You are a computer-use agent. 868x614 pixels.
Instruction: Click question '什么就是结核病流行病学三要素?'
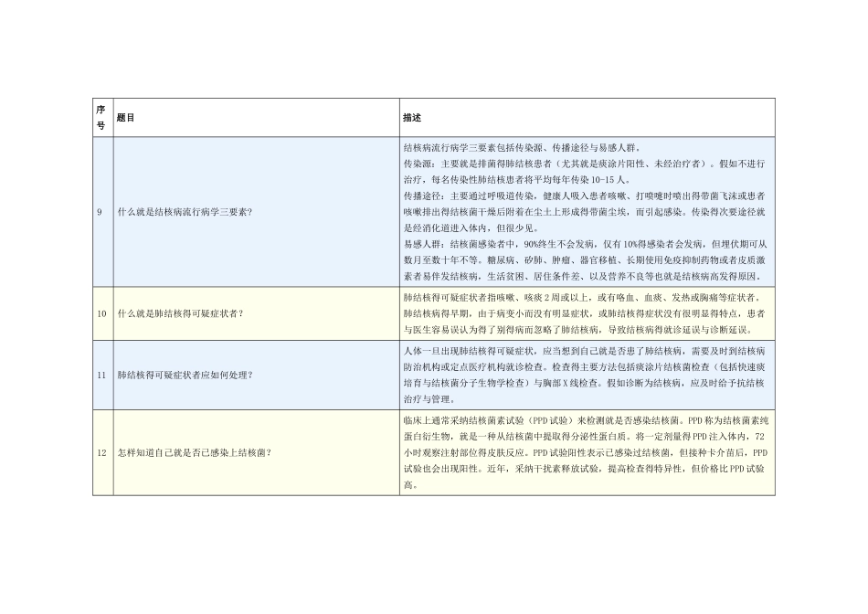click(x=185, y=212)
